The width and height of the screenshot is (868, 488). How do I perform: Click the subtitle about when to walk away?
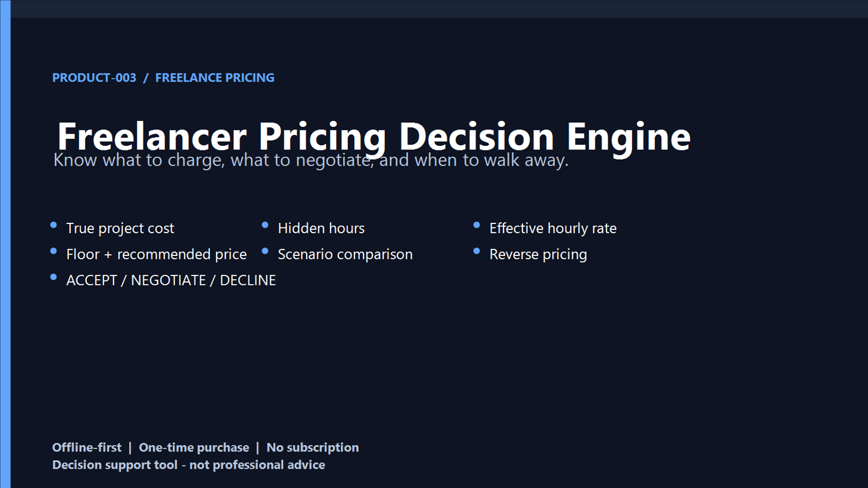click(x=311, y=160)
